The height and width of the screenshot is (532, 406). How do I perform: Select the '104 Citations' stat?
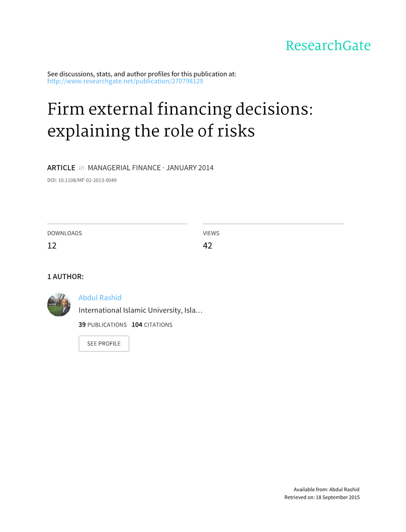pos(152,325)
